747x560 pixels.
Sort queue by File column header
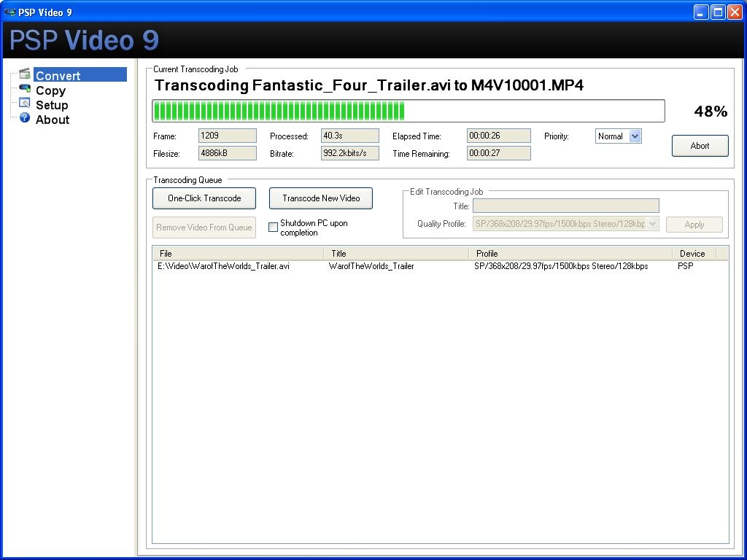tap(237, 254)
